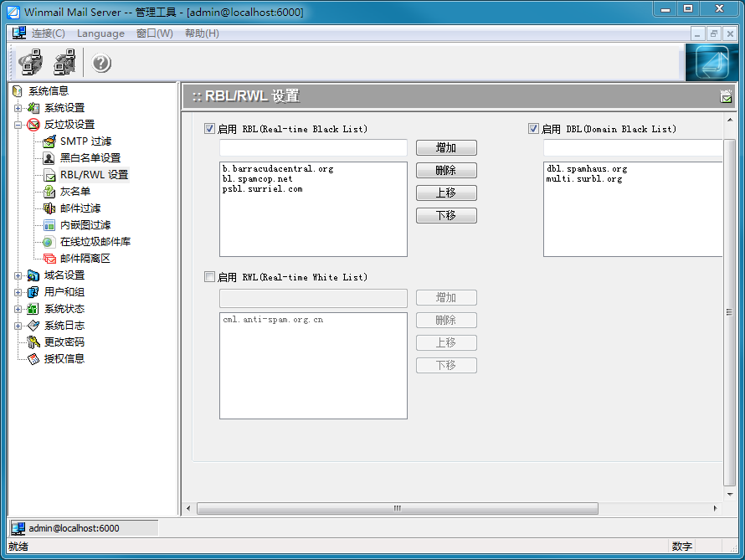Screen dimensions: 745x560
Task: Collapse the 反垃圾设置 tree node
Action: (x=18, y=125)
